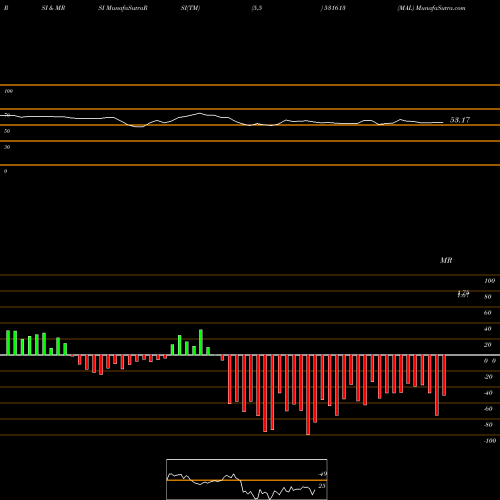Click the RSI value label 53.17
The width and height of the screenshot is (500, 500).
460,120
